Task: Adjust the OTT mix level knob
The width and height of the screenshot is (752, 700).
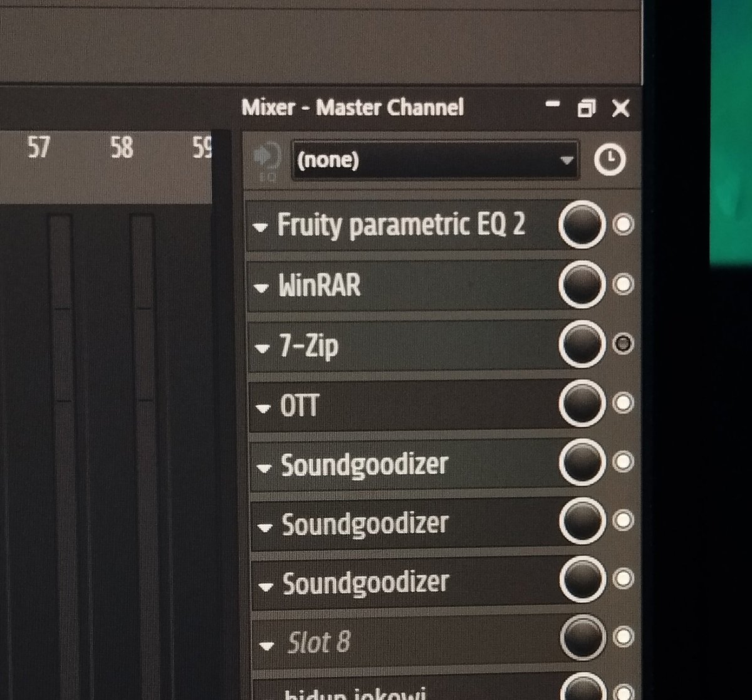Action: 582,403
